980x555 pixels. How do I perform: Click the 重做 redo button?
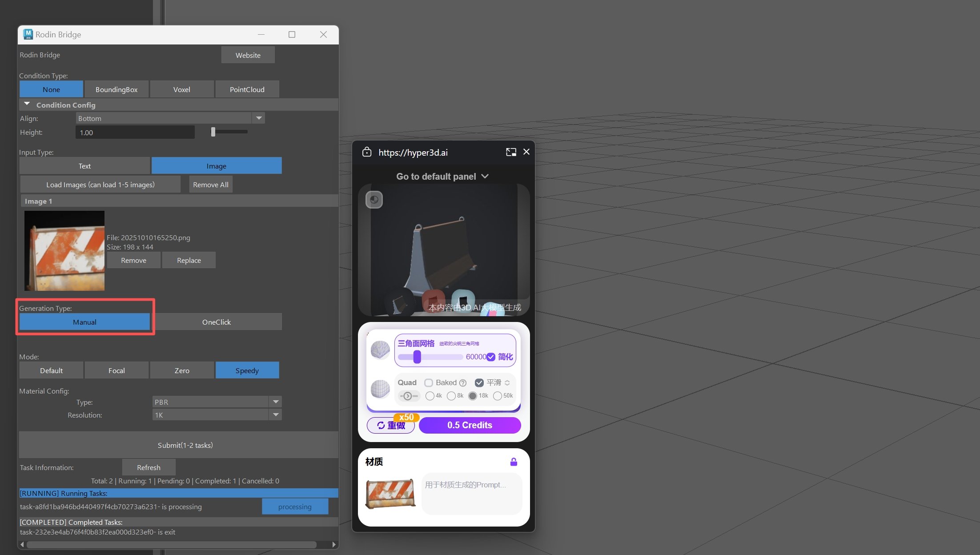click(x=391, y=426)
